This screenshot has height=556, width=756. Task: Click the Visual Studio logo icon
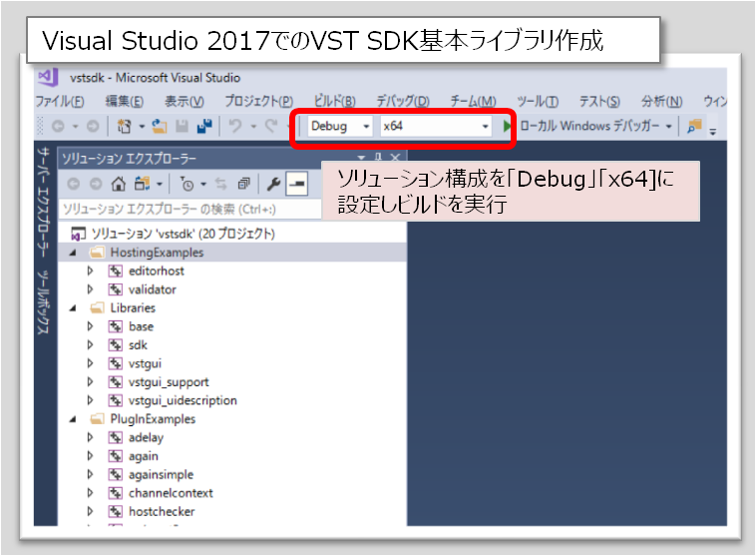pos(48,77)
